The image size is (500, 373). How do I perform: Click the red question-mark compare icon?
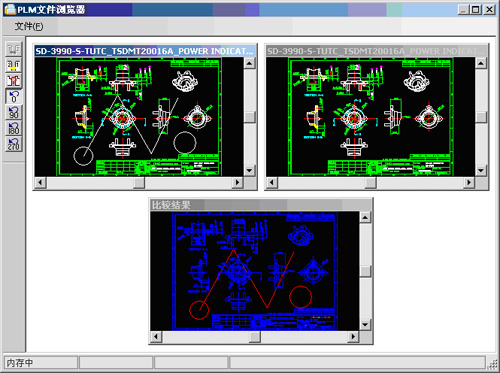tap(14, 81)
